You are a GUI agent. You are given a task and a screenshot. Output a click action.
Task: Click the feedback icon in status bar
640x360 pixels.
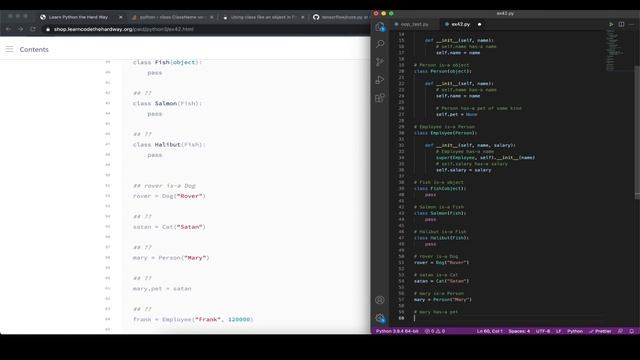(620, 331)
